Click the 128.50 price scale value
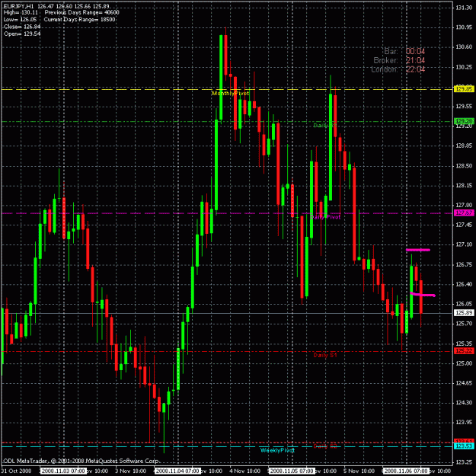 click(x=464, y=166)
